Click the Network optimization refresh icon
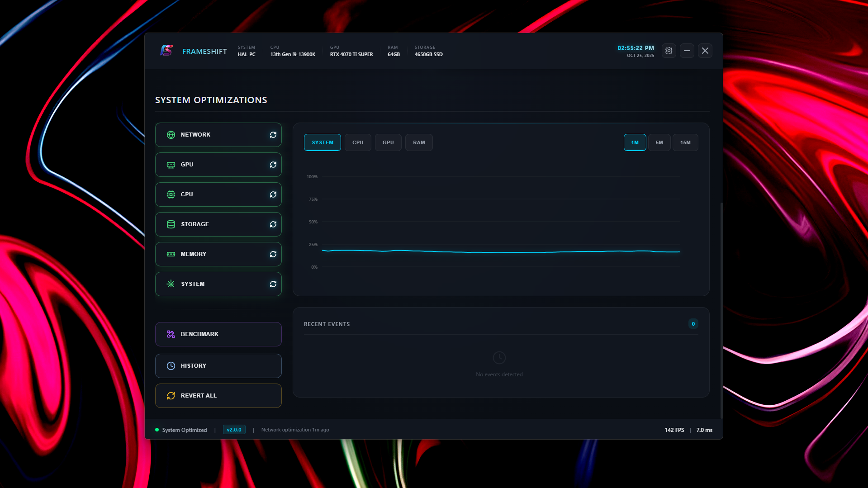The image size is (868, 488). click(x=273, y=134)
